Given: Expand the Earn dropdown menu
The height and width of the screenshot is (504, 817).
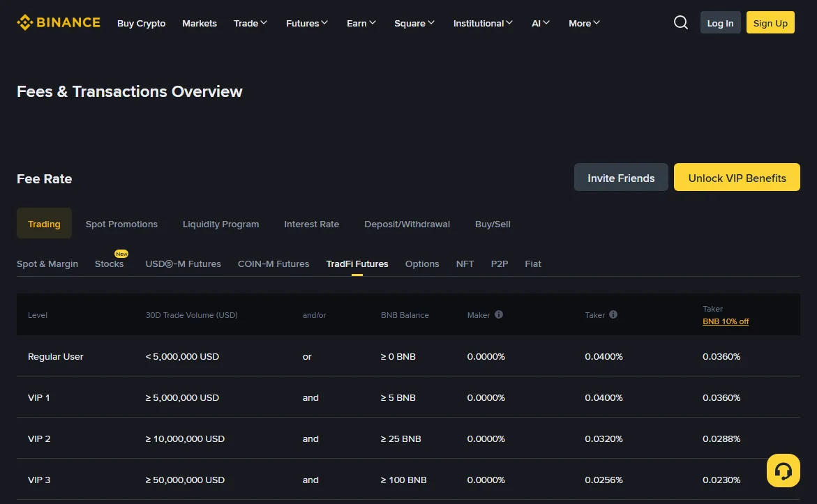Looking at the screenshot, I should pos(361,23).
